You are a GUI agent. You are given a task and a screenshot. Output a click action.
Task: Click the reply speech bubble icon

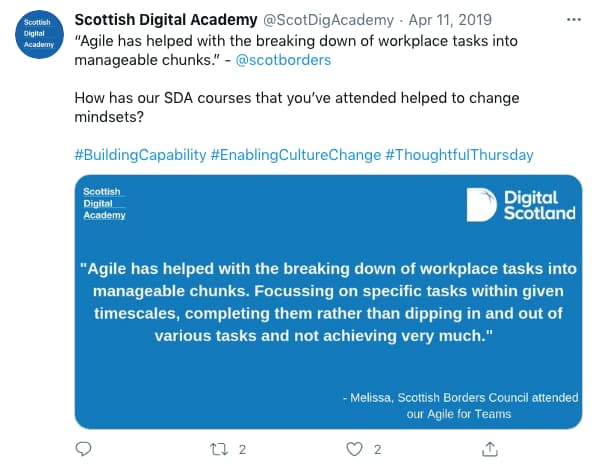(83, 449)
